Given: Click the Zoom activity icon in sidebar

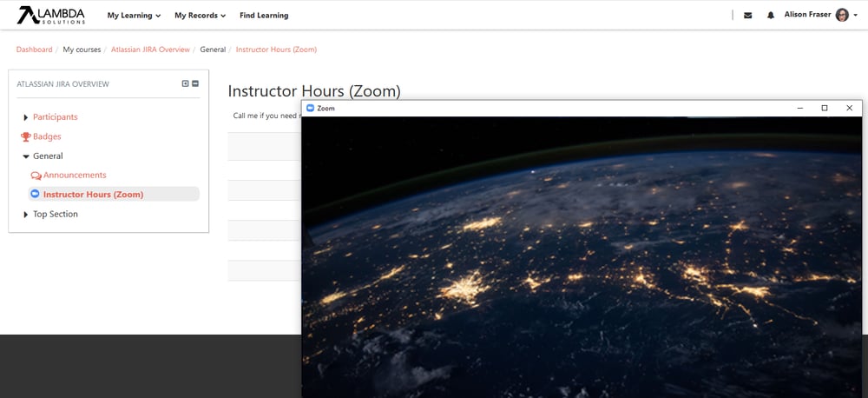Looking at the screenshot, I should pyautogui.click(x=36, y=194).
